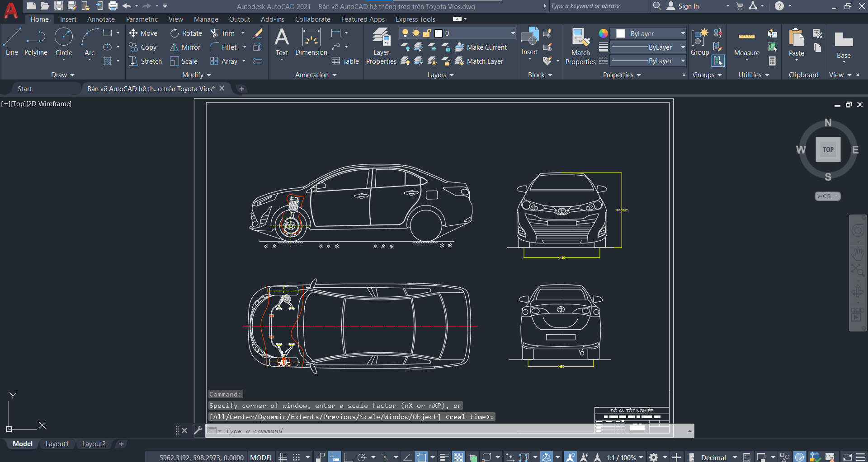Select the Text annotation tool
The width and height of the screenshot is (868, 462).
[x=282, y=42]
